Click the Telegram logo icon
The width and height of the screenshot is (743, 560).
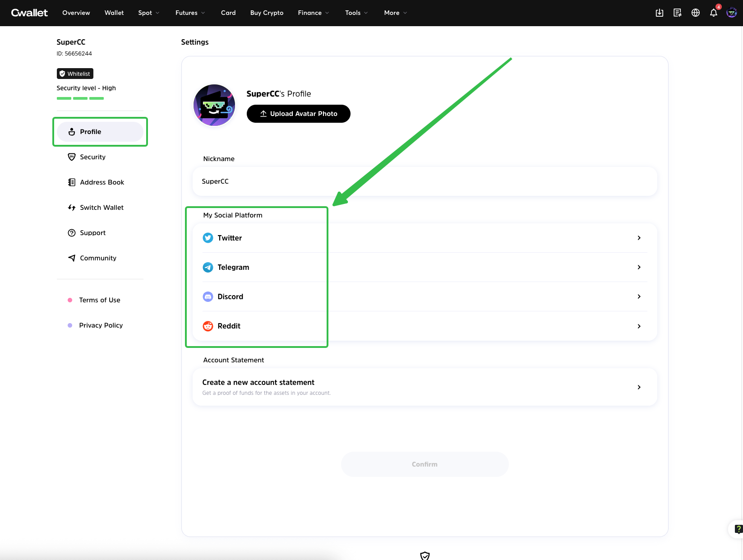point(208,267)
